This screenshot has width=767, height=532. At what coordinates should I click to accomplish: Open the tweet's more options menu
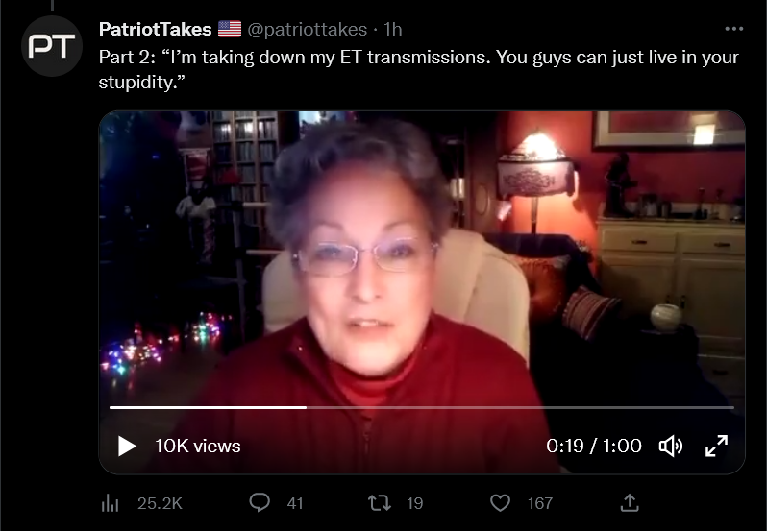pos(733,29)
